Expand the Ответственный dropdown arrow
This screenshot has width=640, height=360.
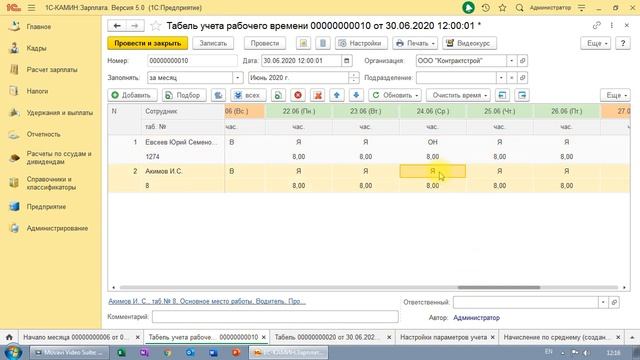[603, 302]
